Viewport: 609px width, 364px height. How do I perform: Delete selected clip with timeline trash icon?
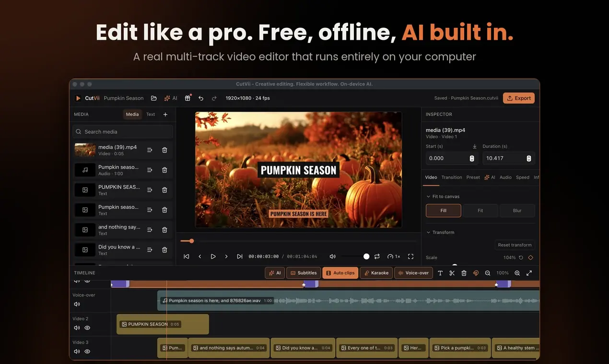(464, 273)
